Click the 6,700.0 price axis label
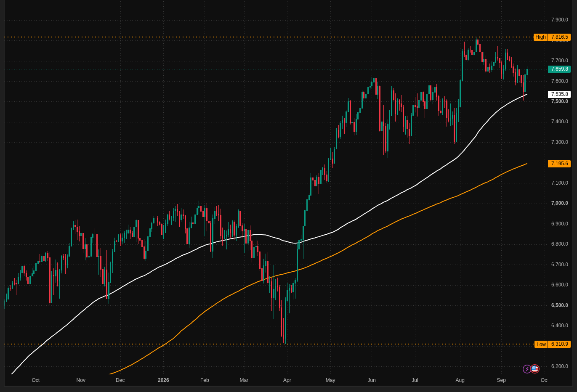577x392 pixels. coord(559,265)
